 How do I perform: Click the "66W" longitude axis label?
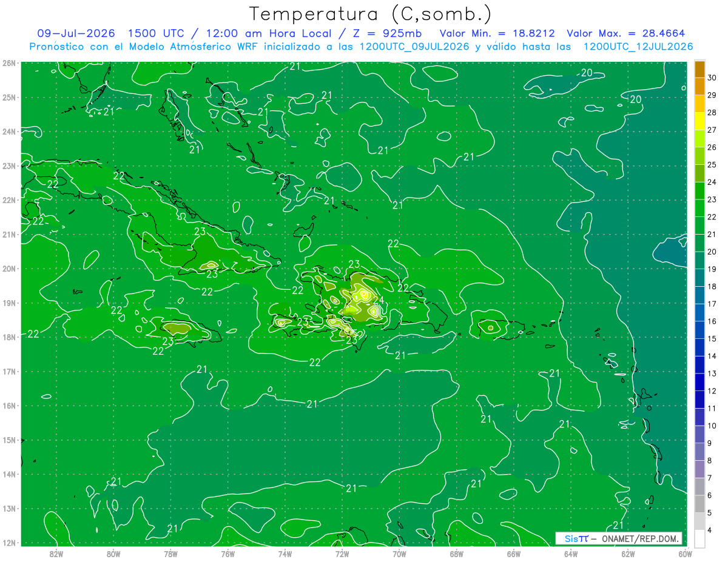point(514,554)
